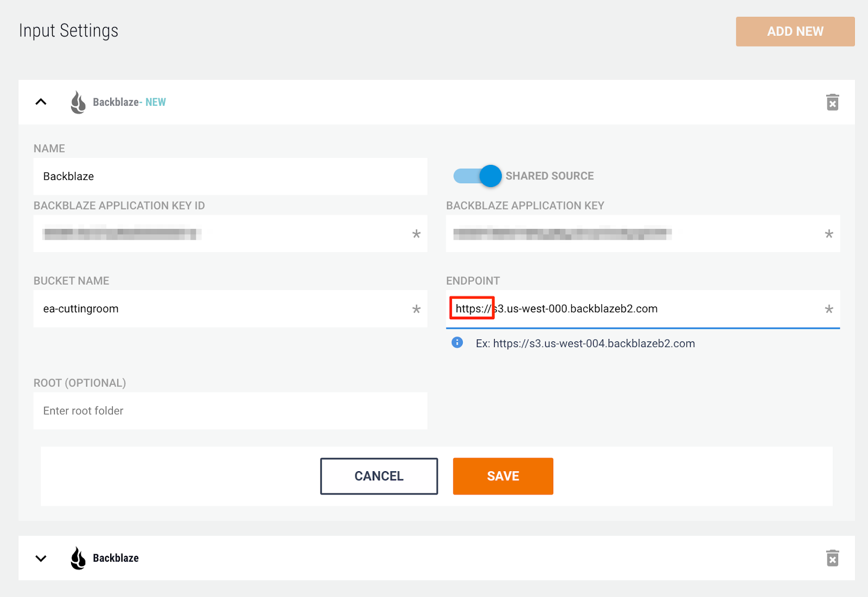Click the Backblaze- NEW header title
The height and width of the screenshot is (597, 868).
(x=129, y=102)
